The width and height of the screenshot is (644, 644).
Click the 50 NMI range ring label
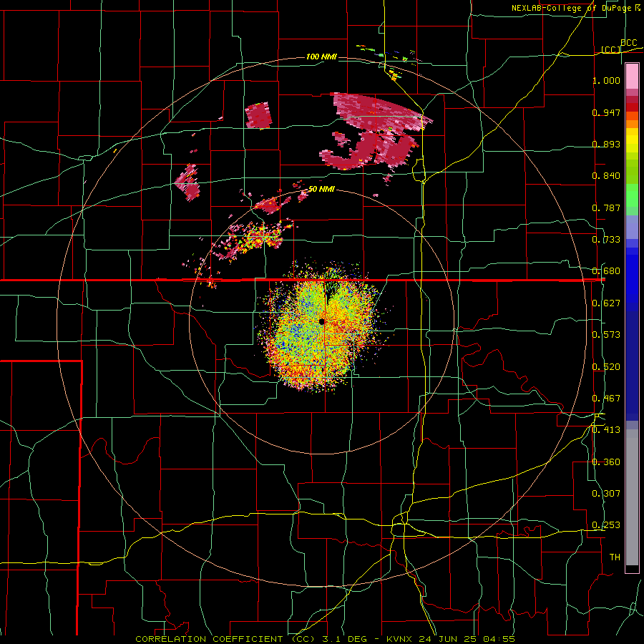click(321, 190)
